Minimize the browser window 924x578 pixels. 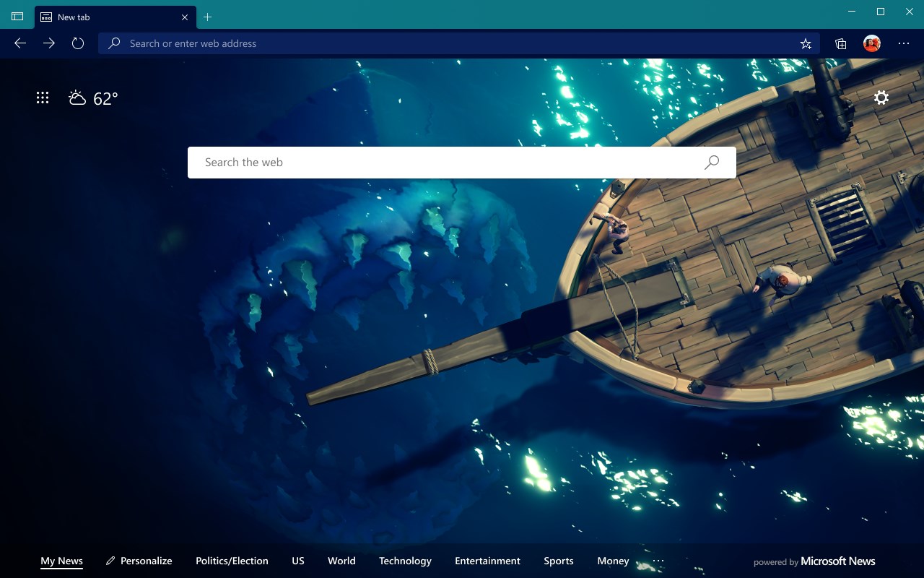coord(853,12)
